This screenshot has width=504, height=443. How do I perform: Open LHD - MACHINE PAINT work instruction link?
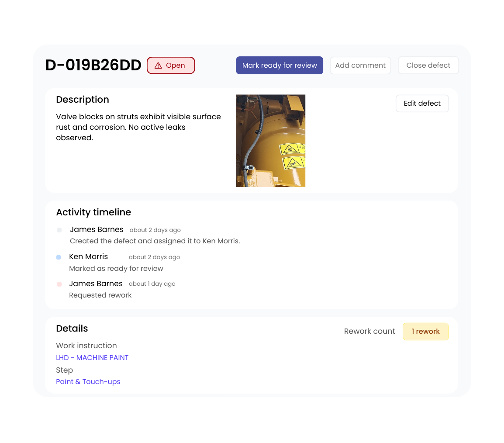pyautogui.click(x=92, y=357)
